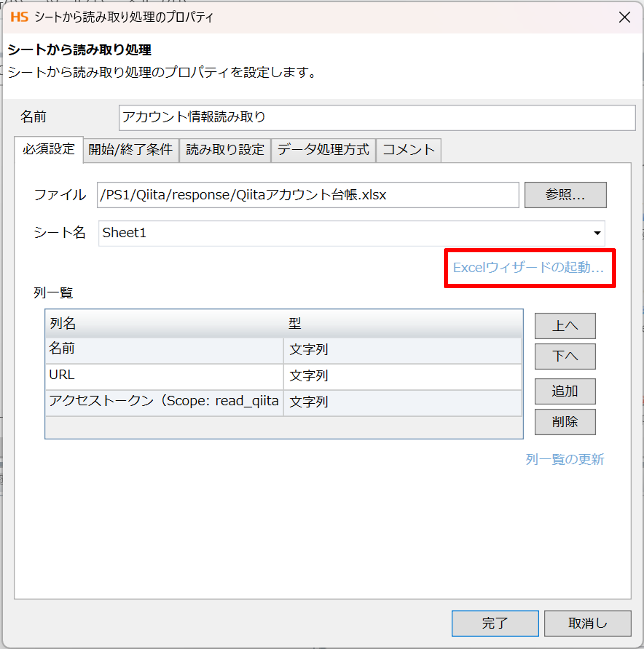644x649 pixels.
Task: Launch the Excelウィザードの起動 wizard
Action: coord(528,268)
